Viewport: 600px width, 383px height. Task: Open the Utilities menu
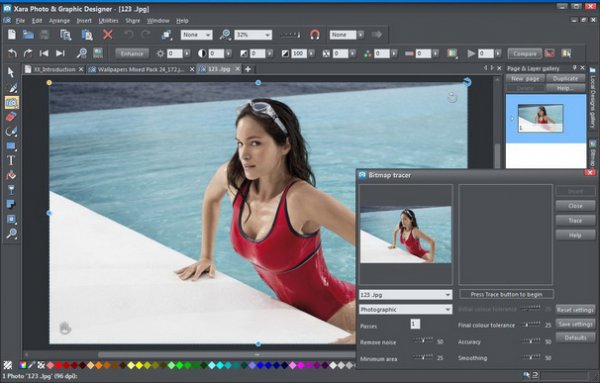point(108,21)
